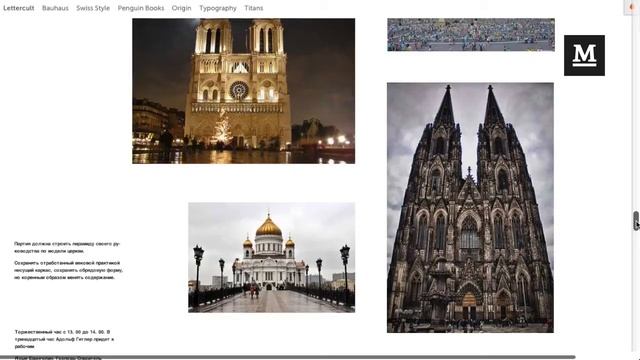Open the Titans menu item

coord(253,8)
